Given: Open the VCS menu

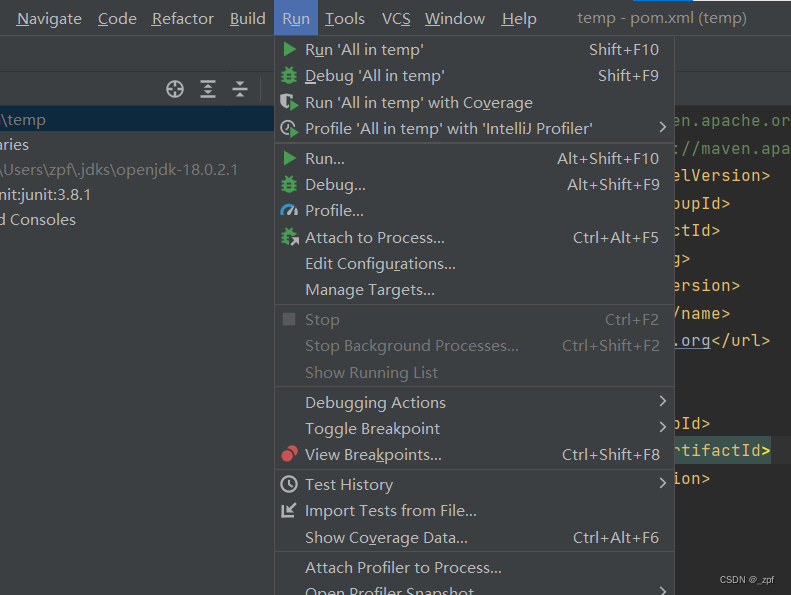Looking at the screenshot, I should pyautogui.click(x=396, y=19).
